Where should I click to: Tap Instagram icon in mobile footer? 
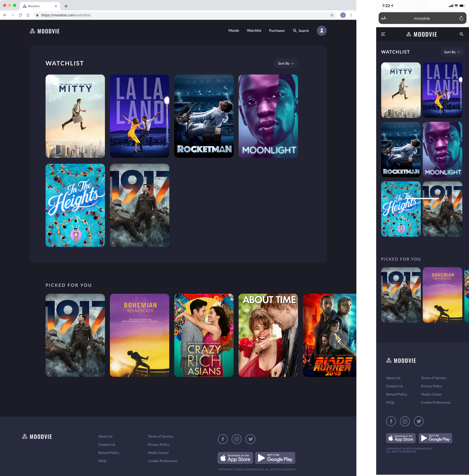coord(405,421)
